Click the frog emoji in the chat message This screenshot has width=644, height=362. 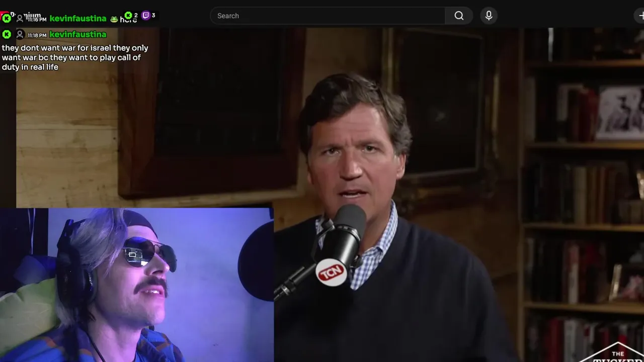tap(114, 19)
